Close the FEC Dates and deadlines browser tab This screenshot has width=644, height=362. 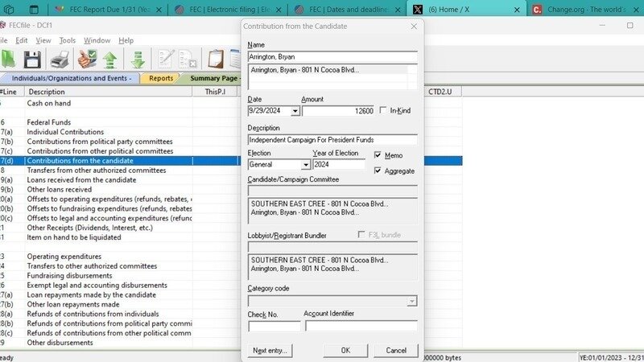(x=398, y=10)
